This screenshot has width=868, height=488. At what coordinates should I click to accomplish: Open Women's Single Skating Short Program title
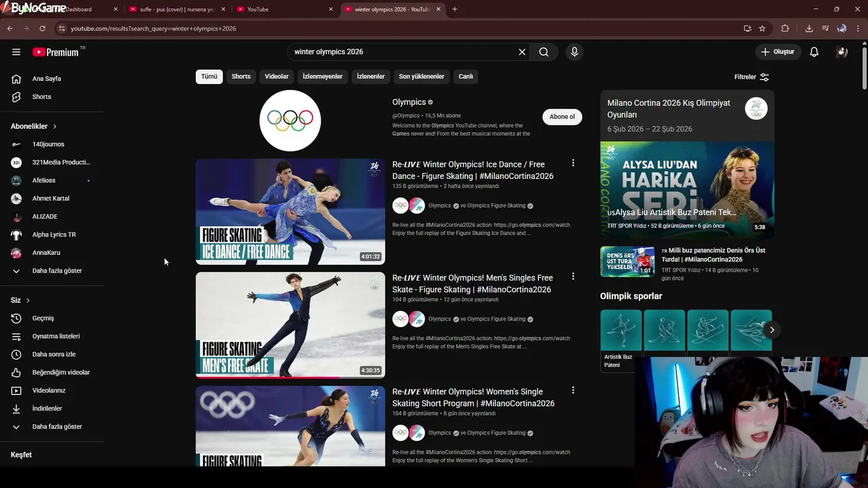pyautogui.click(x=473, y=397)
